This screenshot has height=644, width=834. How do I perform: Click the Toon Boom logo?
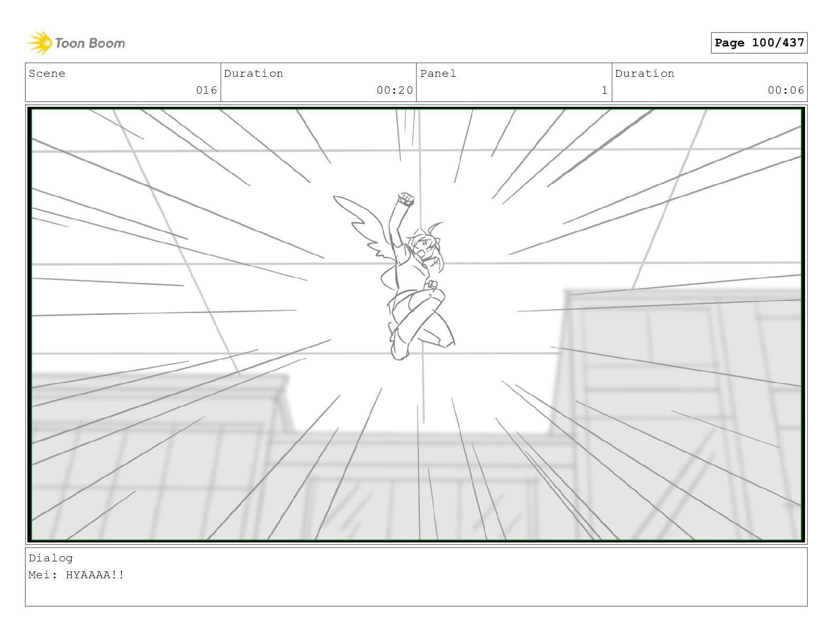tap(76, 43)
